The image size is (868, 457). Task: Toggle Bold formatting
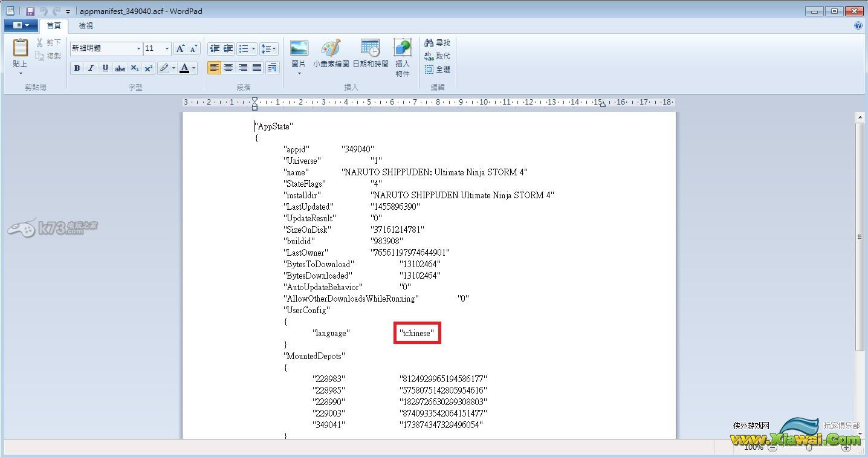tap(77, 68)
